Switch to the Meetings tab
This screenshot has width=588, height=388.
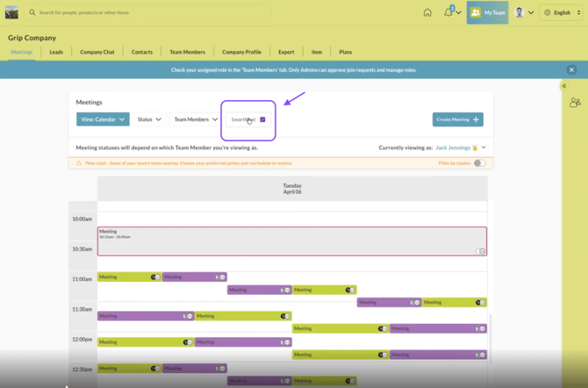point(22,52)
